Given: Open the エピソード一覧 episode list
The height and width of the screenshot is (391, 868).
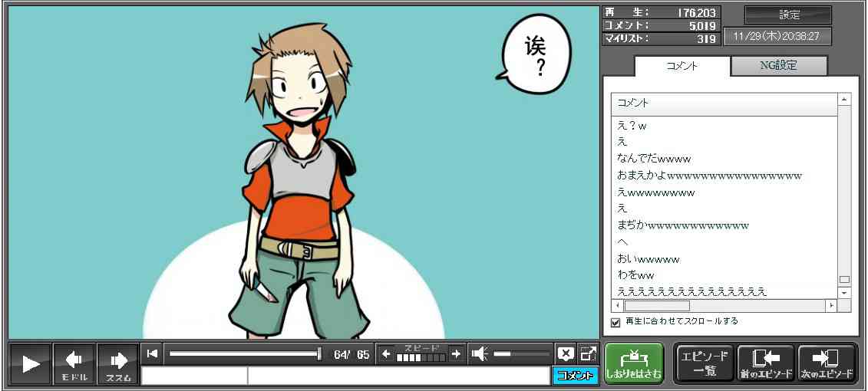Looking at the screenshot, I should coord(704,363).
